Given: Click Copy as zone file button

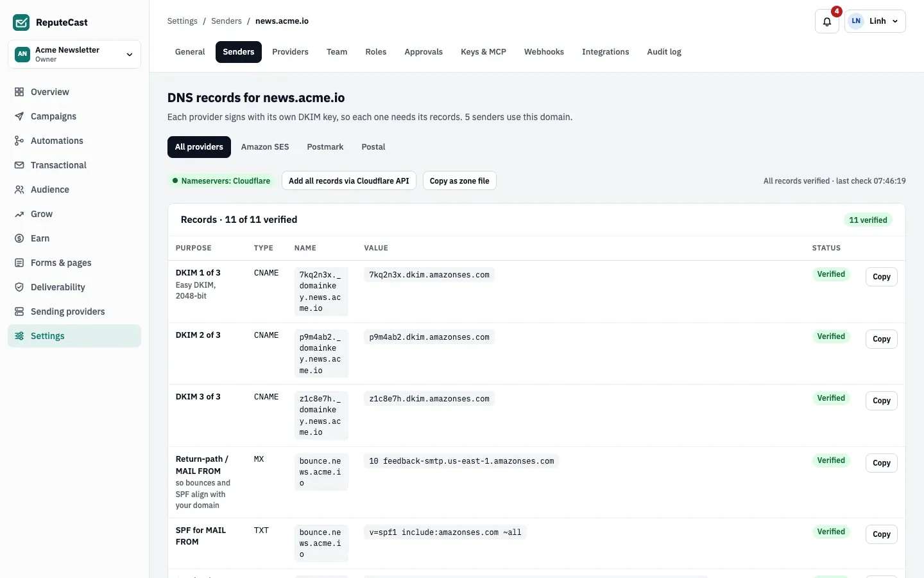Looking at the screenshot, I should (x=459, y=181).
